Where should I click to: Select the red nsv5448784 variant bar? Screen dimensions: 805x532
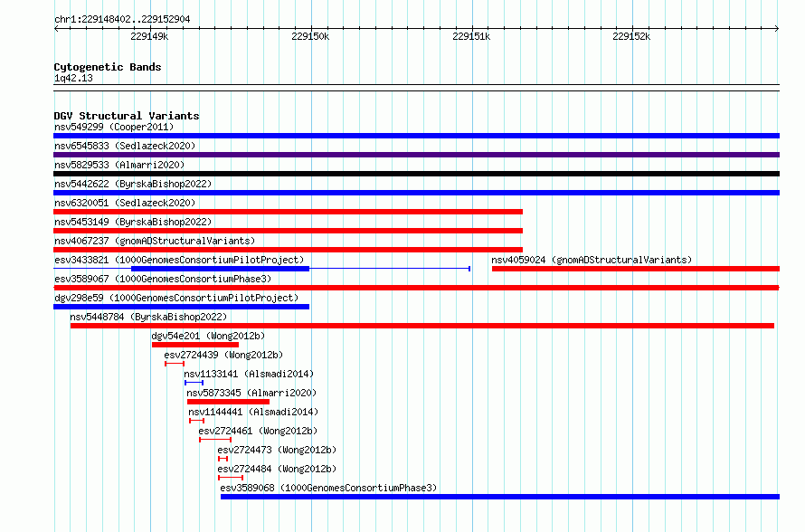422,326
